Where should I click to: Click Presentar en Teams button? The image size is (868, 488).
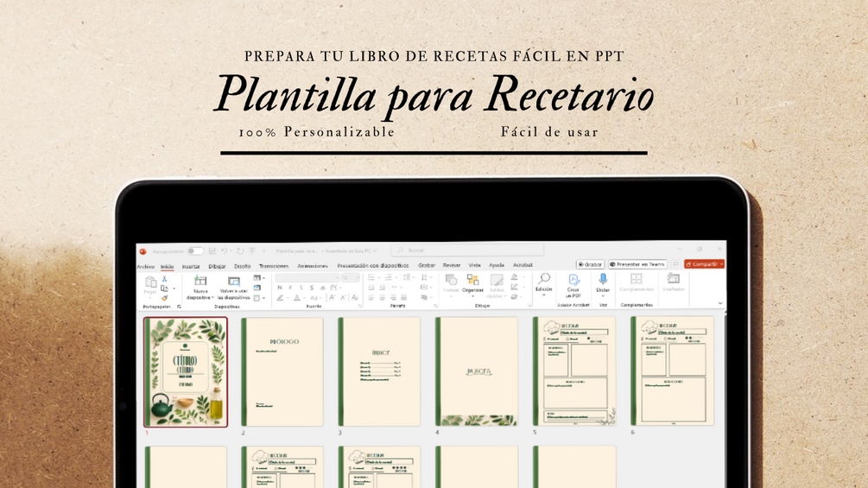pos(637,264)
